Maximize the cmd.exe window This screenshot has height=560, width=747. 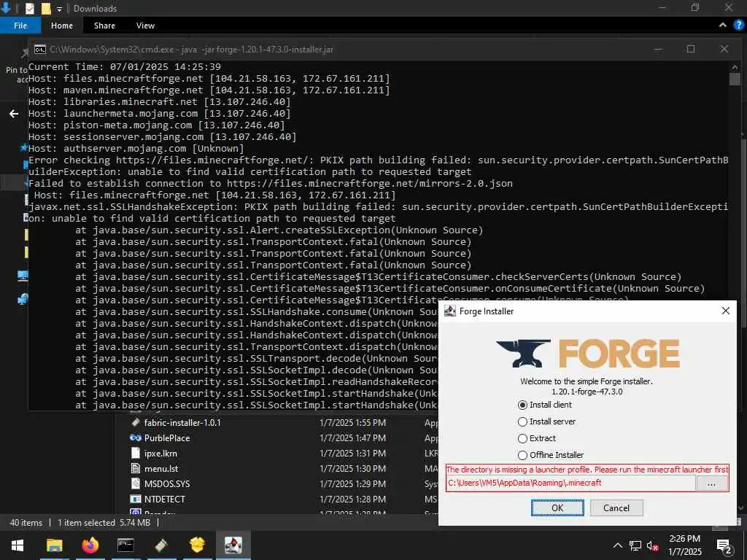click(691, 49)
